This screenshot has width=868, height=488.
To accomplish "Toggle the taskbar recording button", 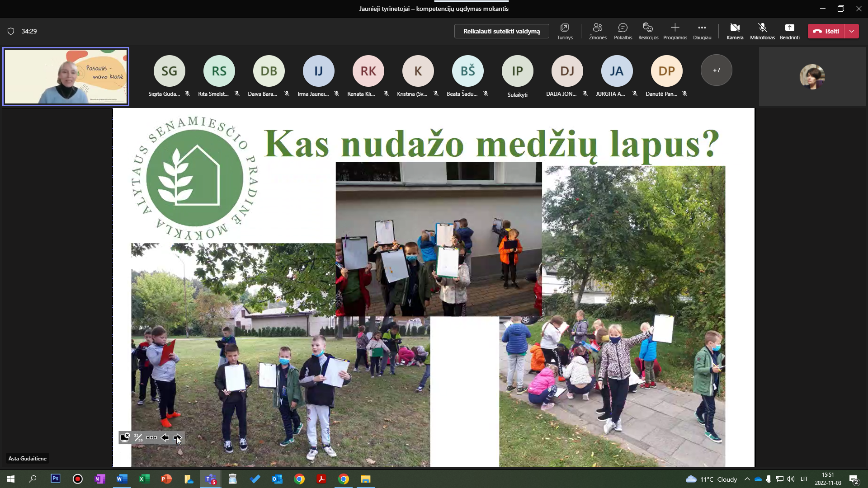I will [x=78, y=479].
